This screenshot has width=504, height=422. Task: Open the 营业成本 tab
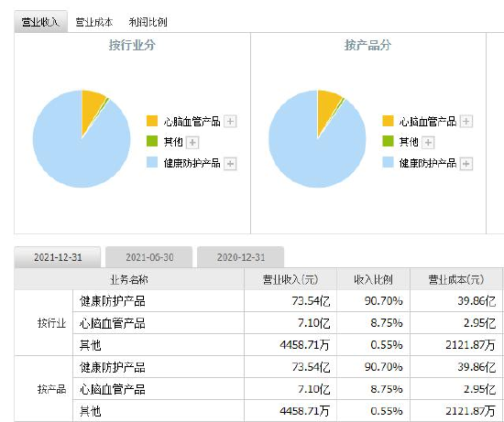point(94,22)
